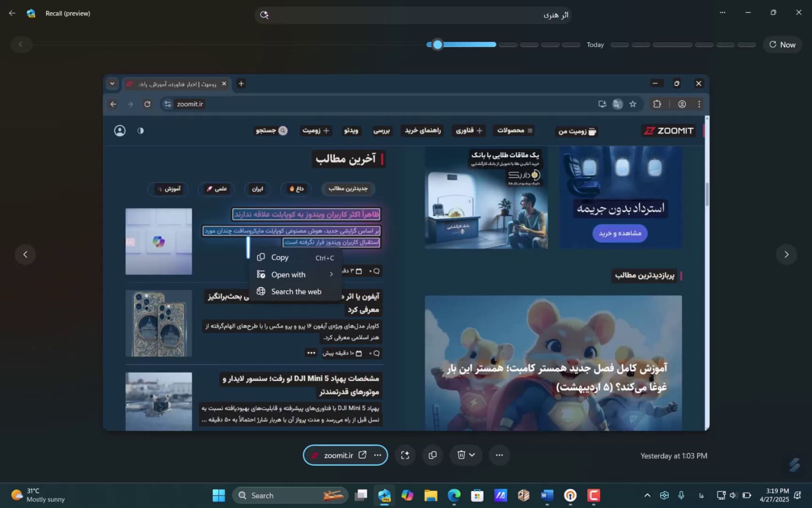
Task: Click the trash delete icon
Action: click(x=461, y=455)
